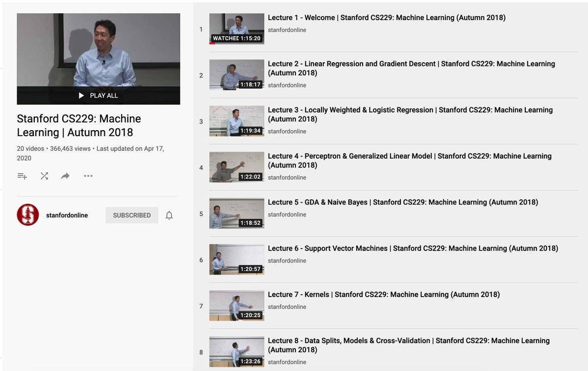Open Lecture 1 Welcome video thumbnail
588x371 pixels.
(237, 29)
